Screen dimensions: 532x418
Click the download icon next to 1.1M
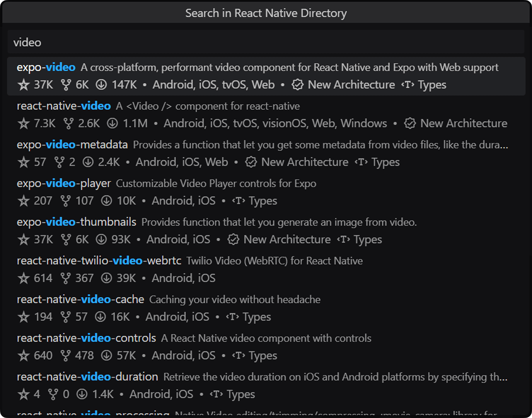tap(112, 123)
